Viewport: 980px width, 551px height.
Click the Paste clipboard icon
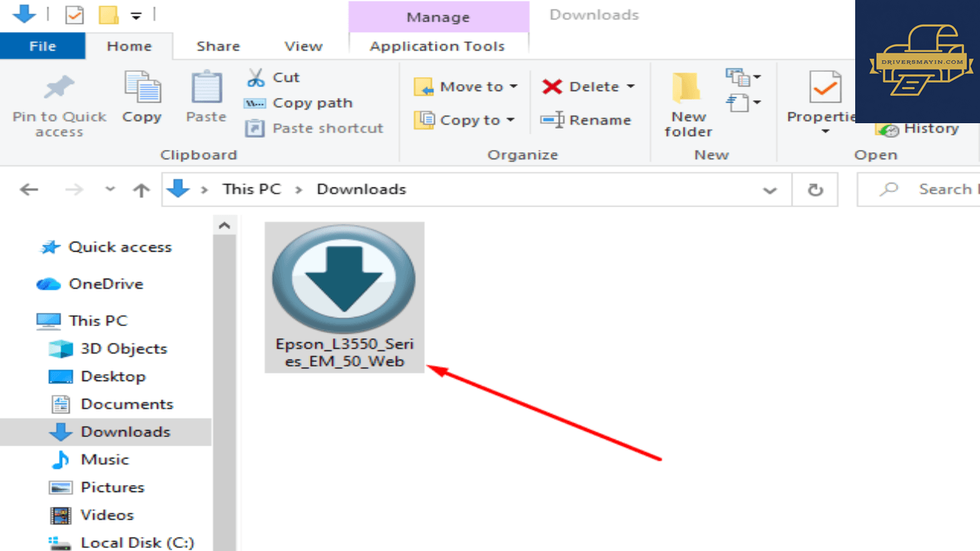click(x=206, y=87)
